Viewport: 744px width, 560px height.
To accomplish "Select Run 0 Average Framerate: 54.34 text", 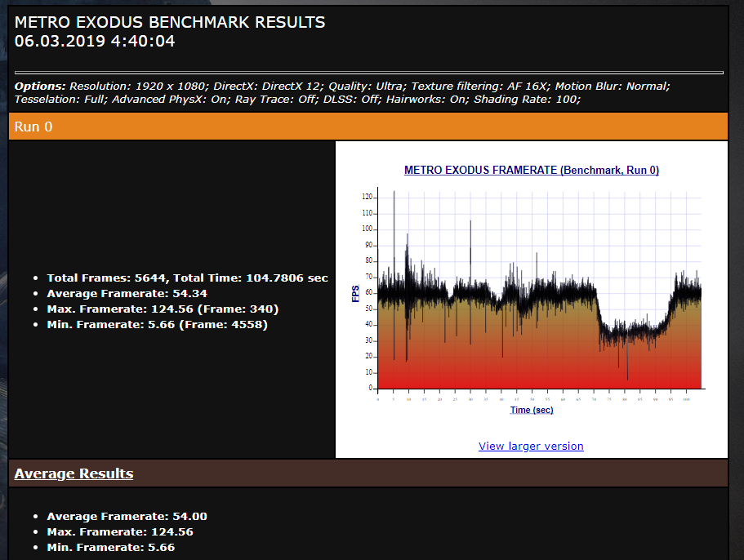I will [127, 294].
